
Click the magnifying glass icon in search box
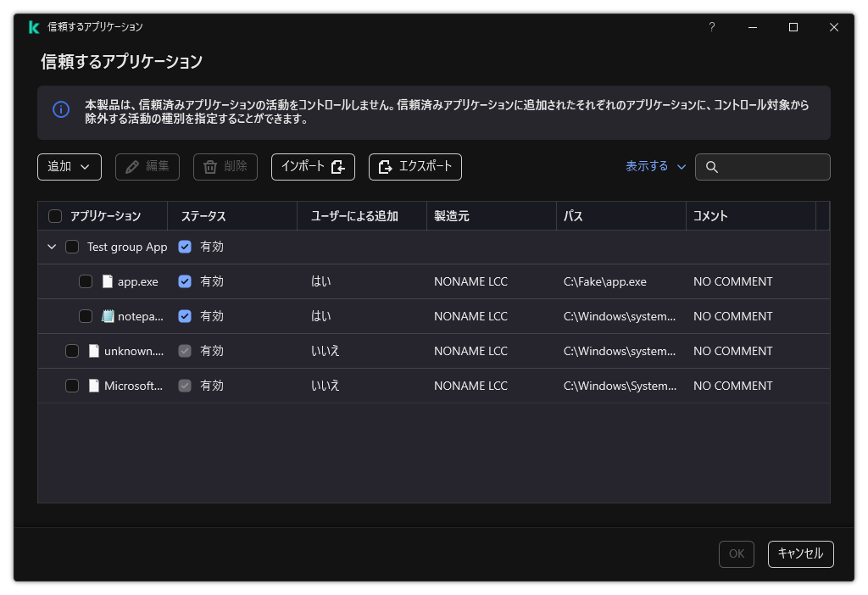[711, 167]
